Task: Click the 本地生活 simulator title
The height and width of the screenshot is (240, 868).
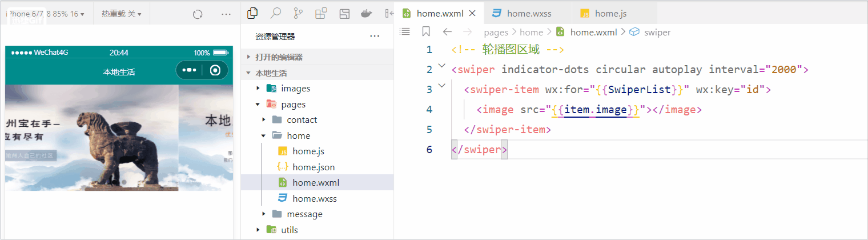Action: coord(119,71)
